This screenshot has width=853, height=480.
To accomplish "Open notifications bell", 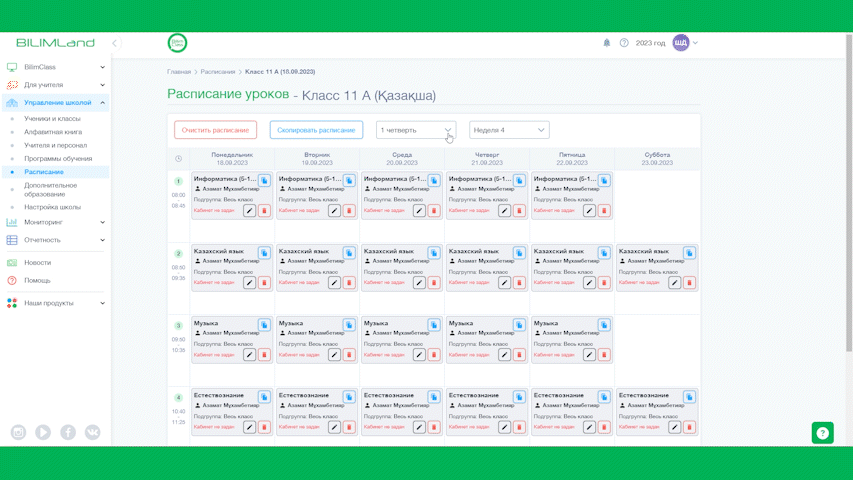I will (x=607, y=42).
